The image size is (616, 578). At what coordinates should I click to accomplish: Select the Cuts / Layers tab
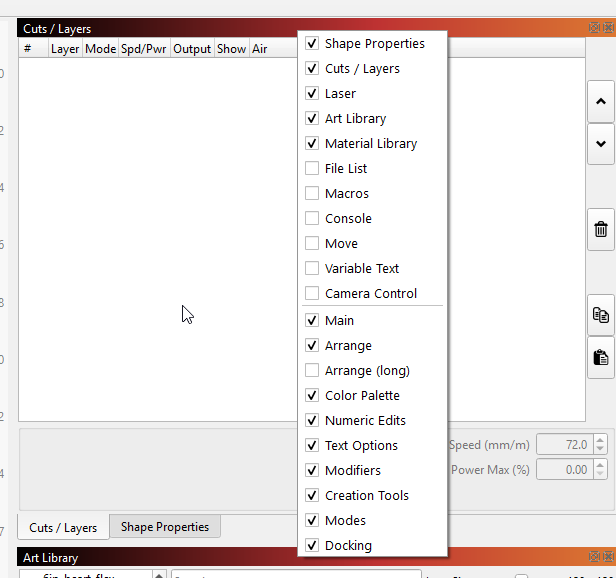(x=63, y=528)
